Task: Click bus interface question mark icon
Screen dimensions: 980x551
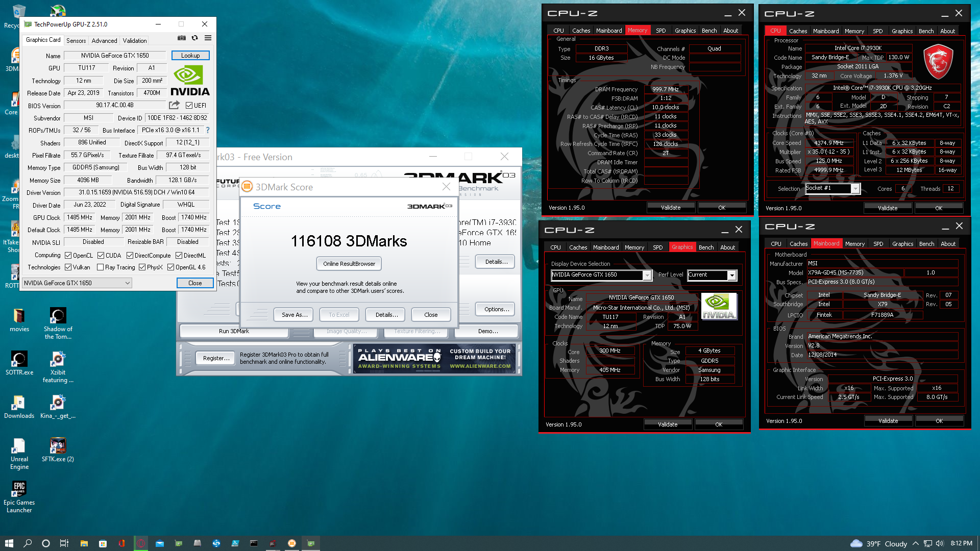Action: coord(208,130)
